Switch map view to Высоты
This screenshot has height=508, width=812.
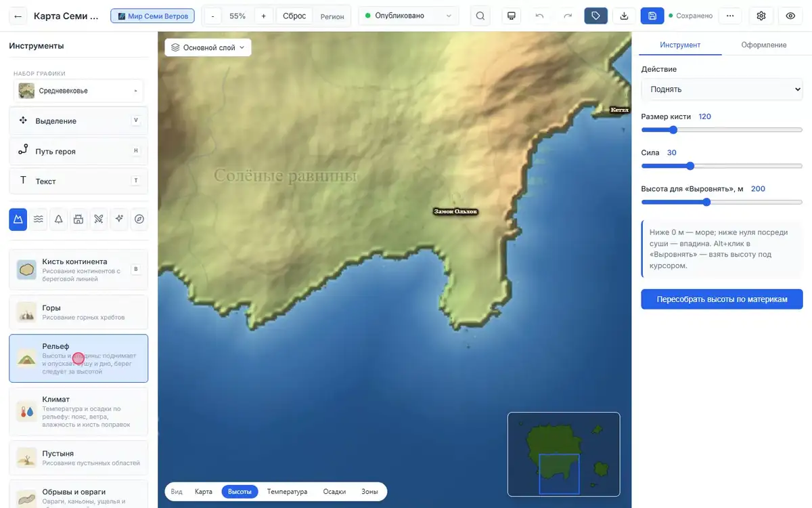click(x=240, y=492)
